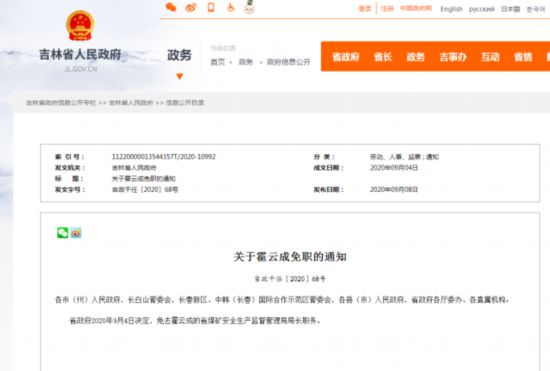Click the mascot assistant icon

[249, 7]
